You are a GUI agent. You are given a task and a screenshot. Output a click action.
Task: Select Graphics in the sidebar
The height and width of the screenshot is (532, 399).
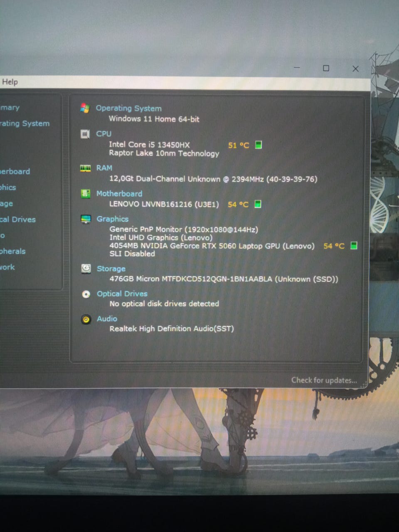(x=8, y=187)
